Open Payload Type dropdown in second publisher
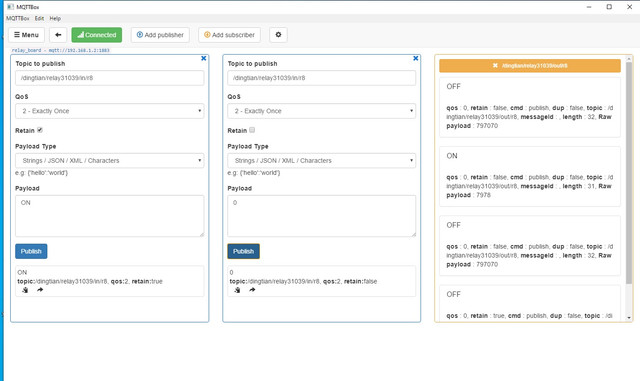Viewport: 640px width, 381px height. tap(322, 160)
